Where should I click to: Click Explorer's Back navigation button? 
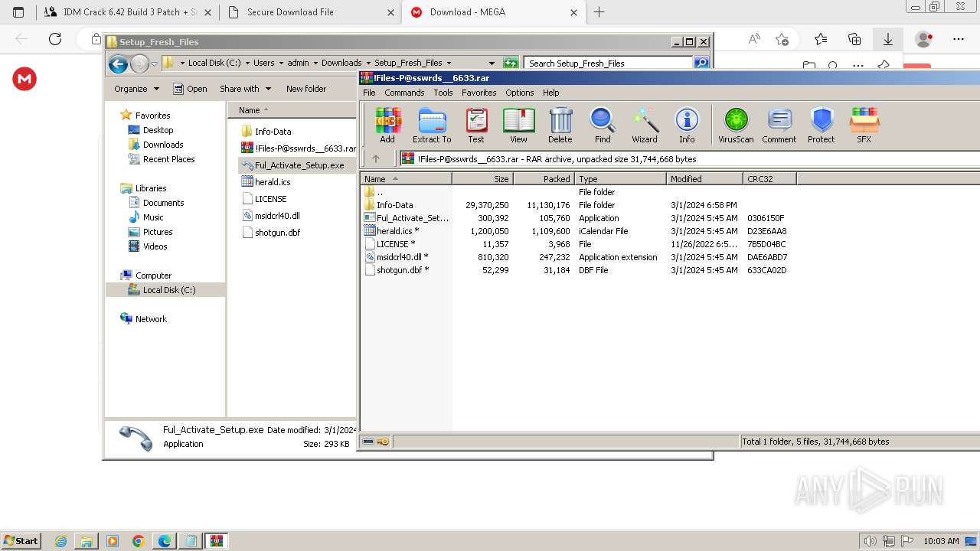[x=118, y=64]
